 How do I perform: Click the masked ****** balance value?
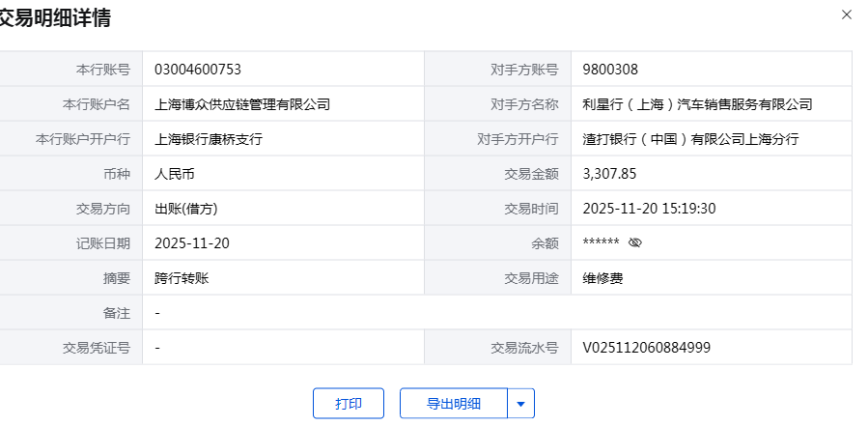pos(601,242)
